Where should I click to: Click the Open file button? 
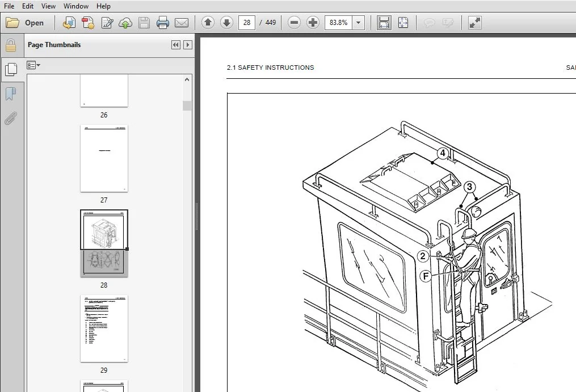(25, 23)
